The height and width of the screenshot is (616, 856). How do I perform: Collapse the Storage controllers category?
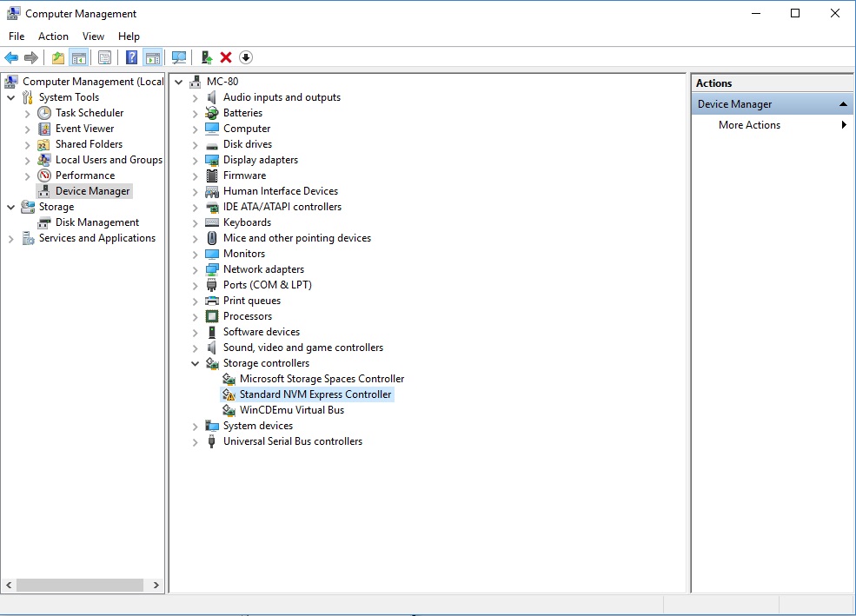pyautogui.click(x=195, y=363)
